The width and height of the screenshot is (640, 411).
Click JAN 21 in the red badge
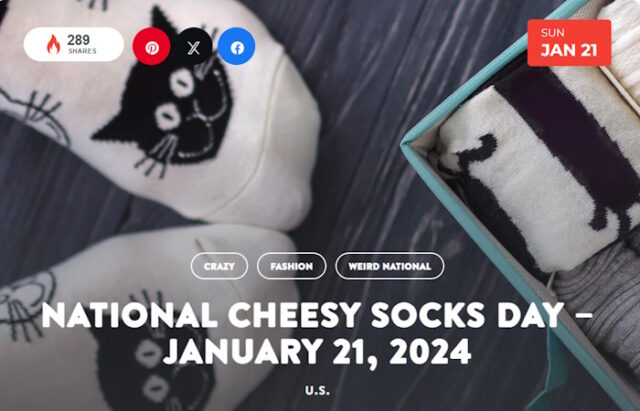pos(569,50)
